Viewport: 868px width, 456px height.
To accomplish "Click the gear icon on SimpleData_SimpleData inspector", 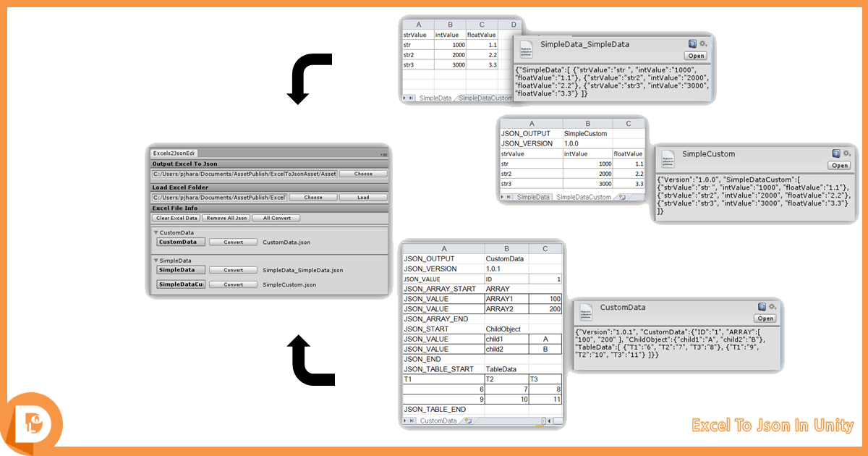I will click(701, 44).
